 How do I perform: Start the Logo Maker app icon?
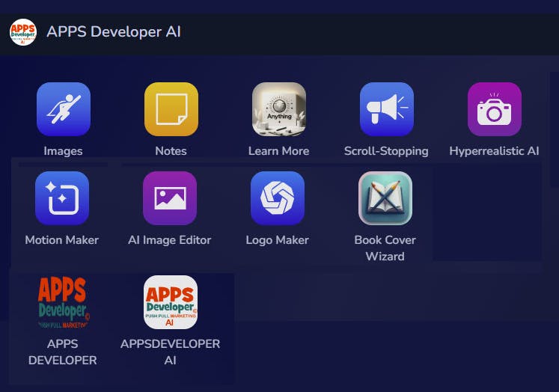278,198
